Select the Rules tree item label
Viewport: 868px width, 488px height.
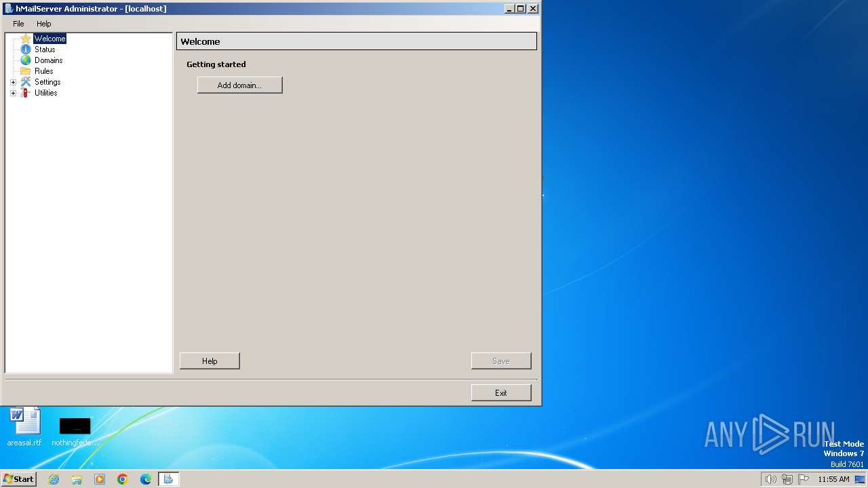pyautogui.click(x=44, y=71)
